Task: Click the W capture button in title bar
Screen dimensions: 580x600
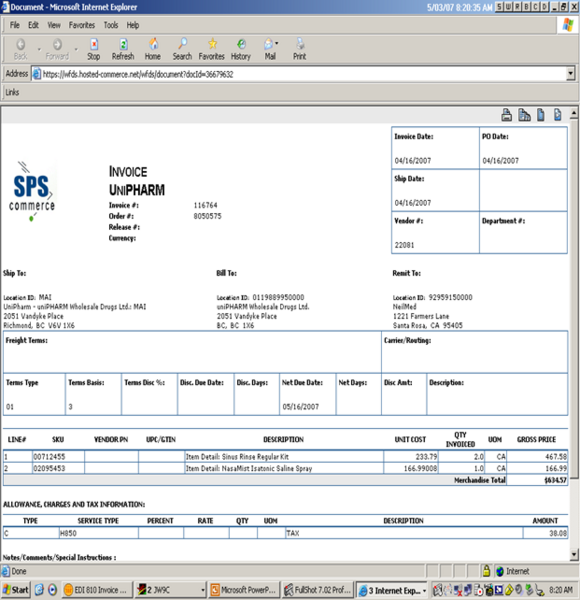Action: click(x=508, y=7)
